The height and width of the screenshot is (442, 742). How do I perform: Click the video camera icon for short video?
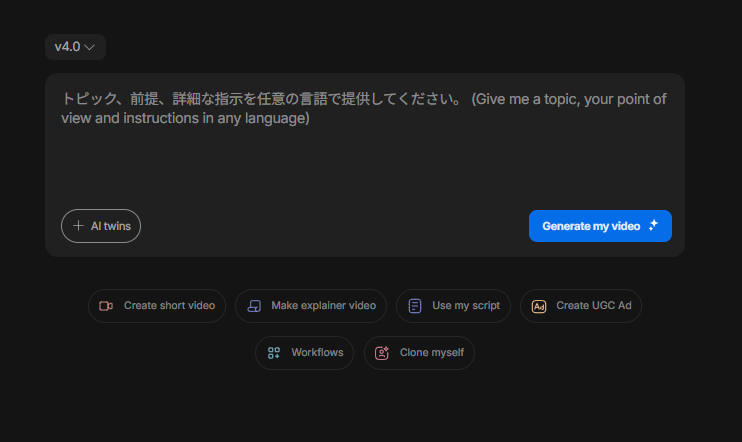[x=106, y=306]
